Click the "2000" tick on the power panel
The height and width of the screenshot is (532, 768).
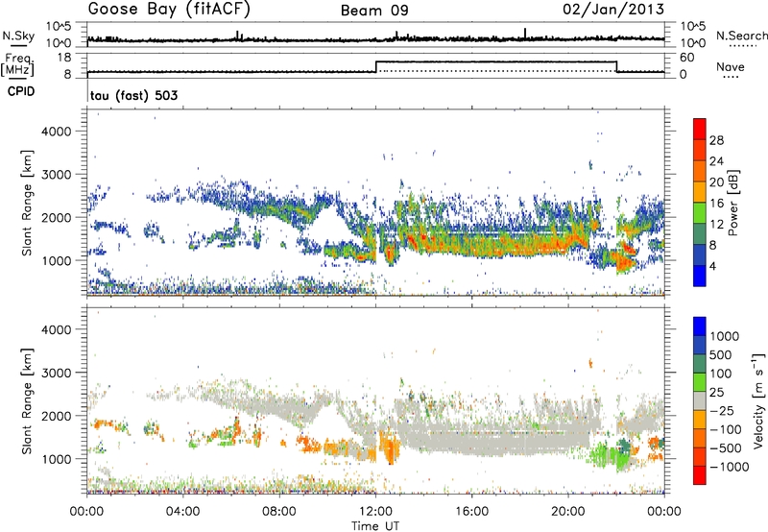coord(57,217)
